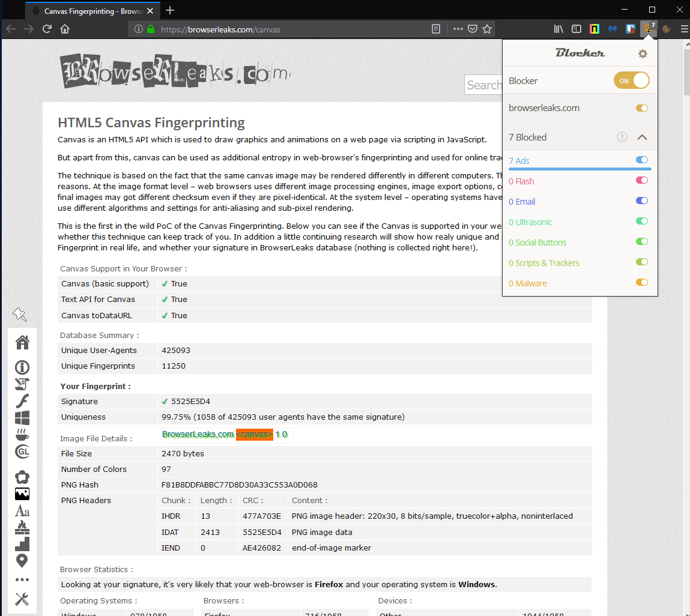
Task: Select the signature value 5525E5D4
Action: 190,401
